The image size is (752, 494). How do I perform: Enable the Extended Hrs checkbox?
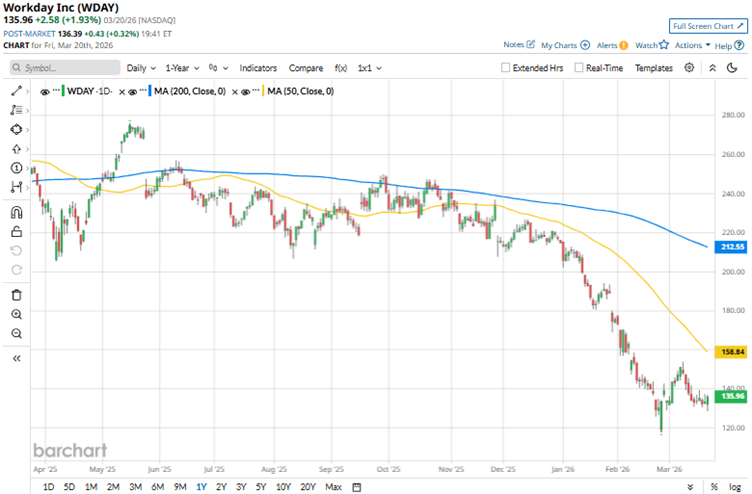coord(506,68)
